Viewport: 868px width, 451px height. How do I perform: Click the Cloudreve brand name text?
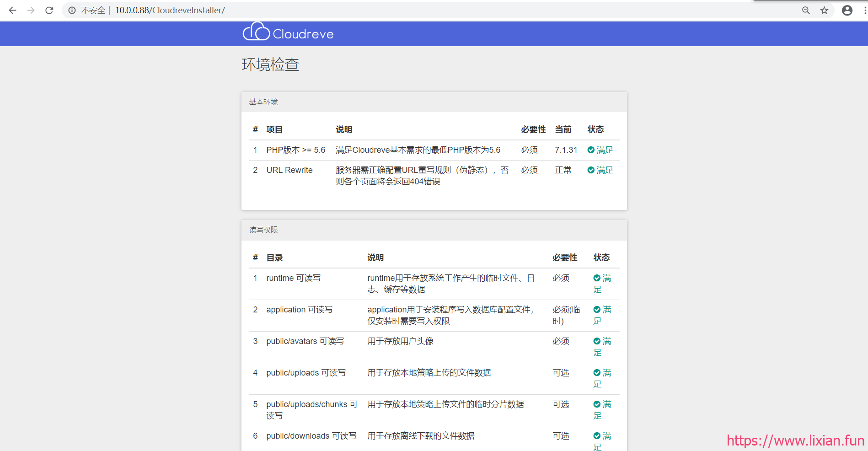pos(303,34)
